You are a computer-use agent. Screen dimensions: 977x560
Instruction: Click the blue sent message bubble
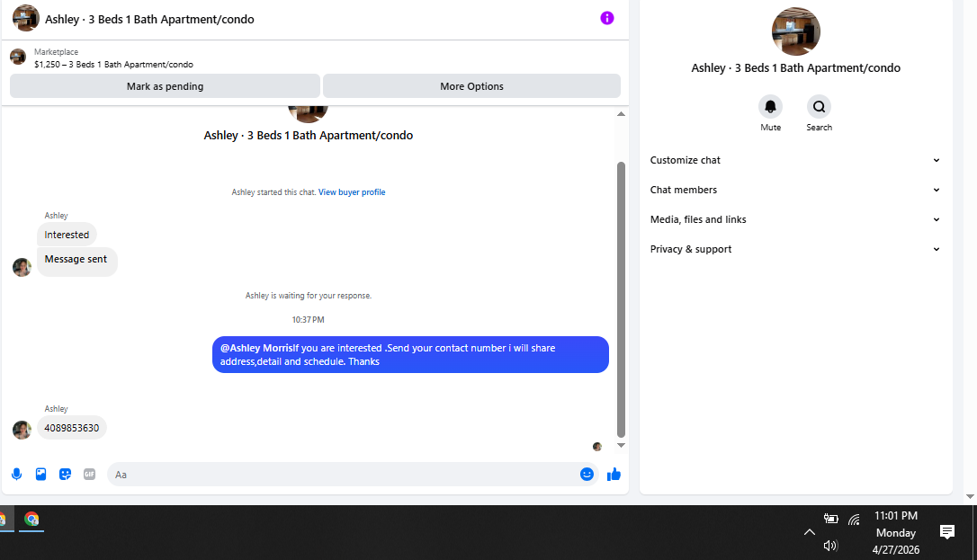(x=410, y=355)
